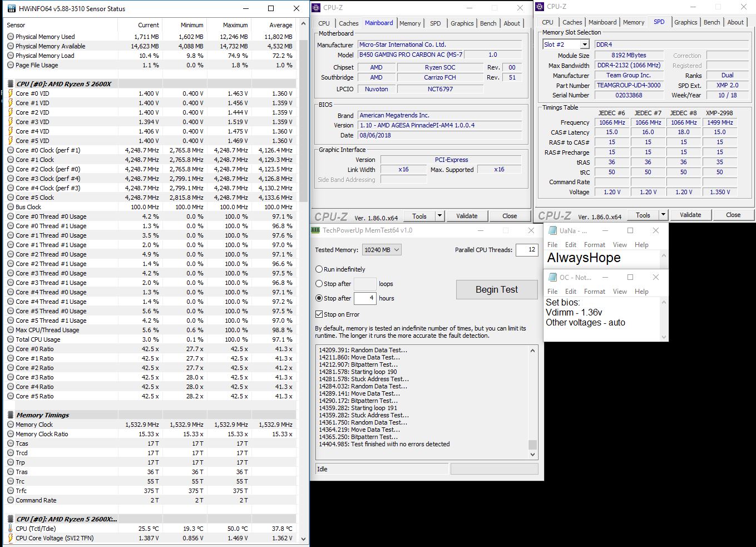Click the Parallel CPU Threads input field
Image resolution: width=756 pixels, height=547 pixels.
coord(527,250)
